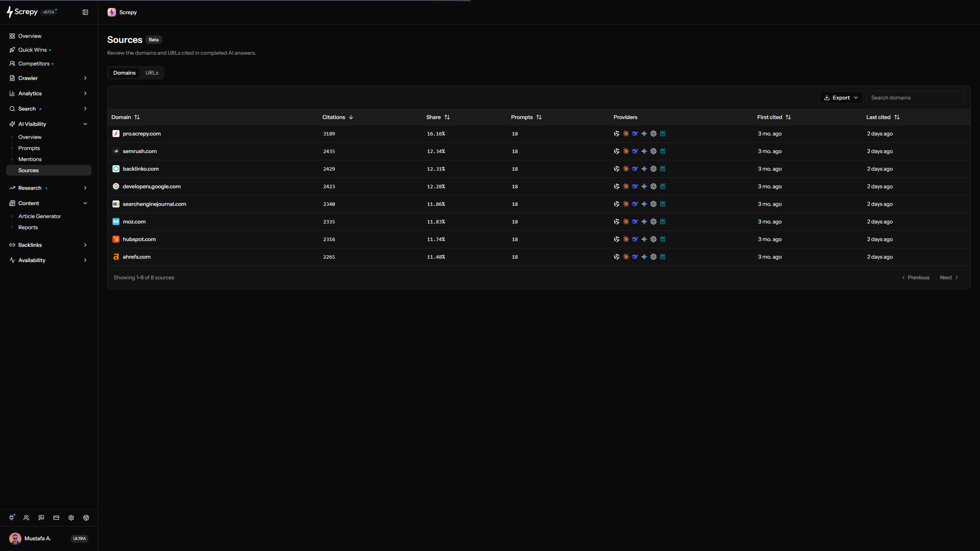Sort the table by Share
Viewport: 980px width, 551px height.
pyautogui.click(x=438, y=117)
